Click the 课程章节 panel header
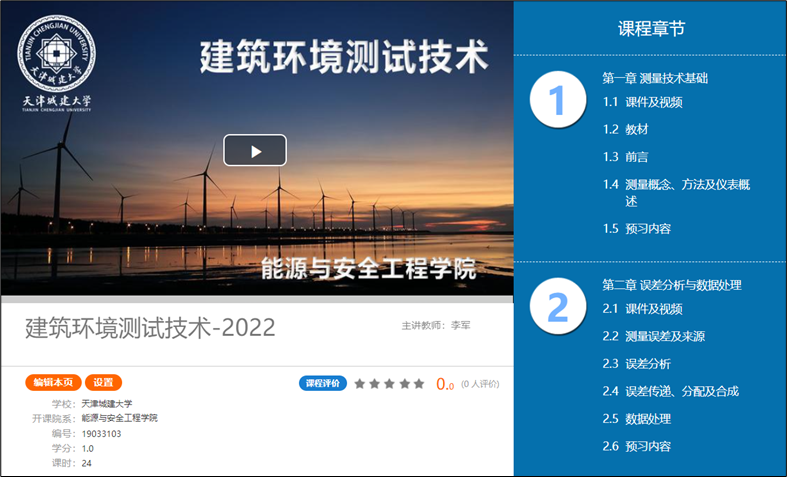787x477 pixels. [x=651, y=29]
